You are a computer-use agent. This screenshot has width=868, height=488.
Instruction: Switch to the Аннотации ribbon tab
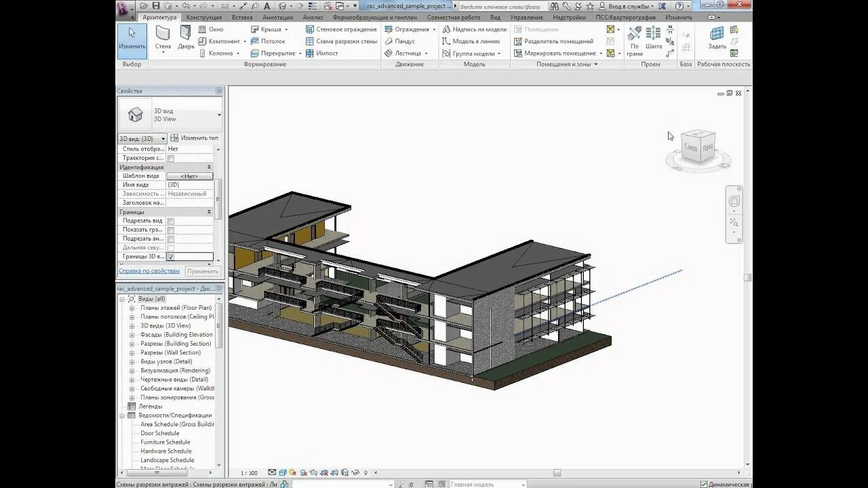pos(278,18)
